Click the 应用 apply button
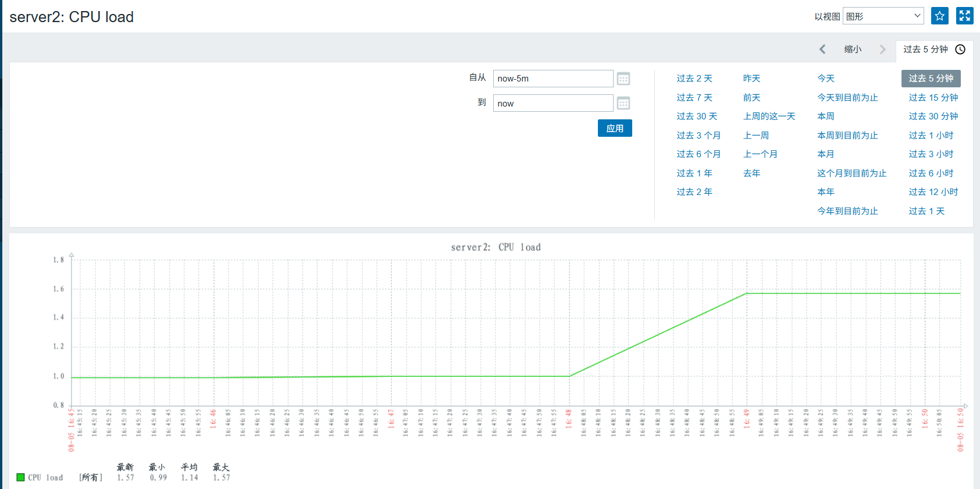 pyautogui.click(x=615, y=128)
